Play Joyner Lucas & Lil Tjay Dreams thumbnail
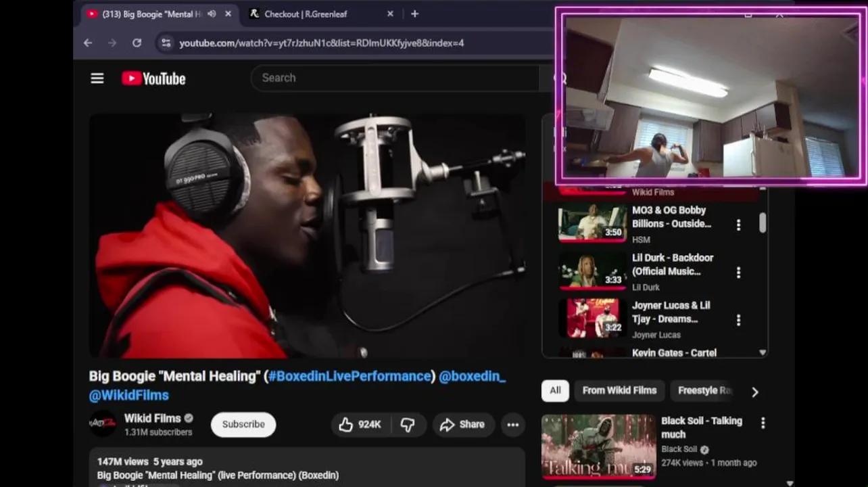The height and width of the screenshot is (487, 868). (x=592, y=318)
